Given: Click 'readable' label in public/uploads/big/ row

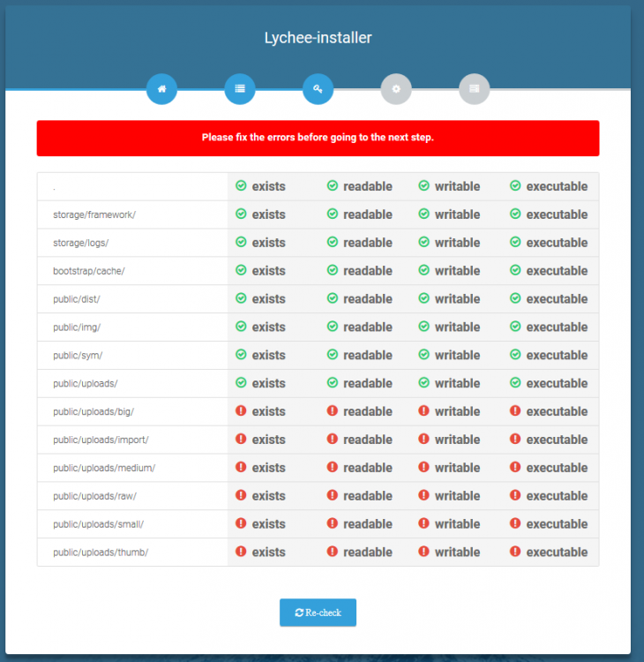Looking at the screenshot, I should [x=368, y=411].
